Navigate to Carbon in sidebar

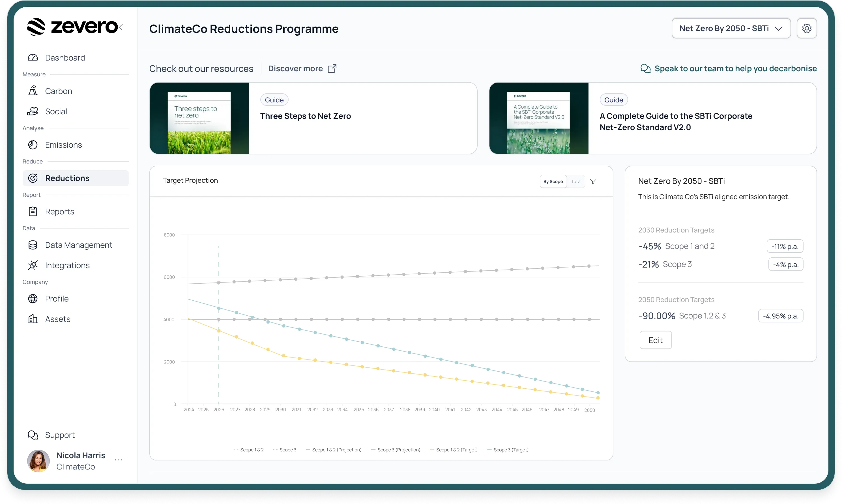(58, 91)
